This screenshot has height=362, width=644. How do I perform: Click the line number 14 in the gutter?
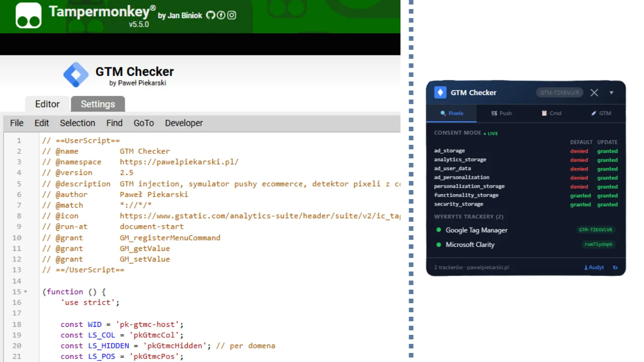[17, 281]
